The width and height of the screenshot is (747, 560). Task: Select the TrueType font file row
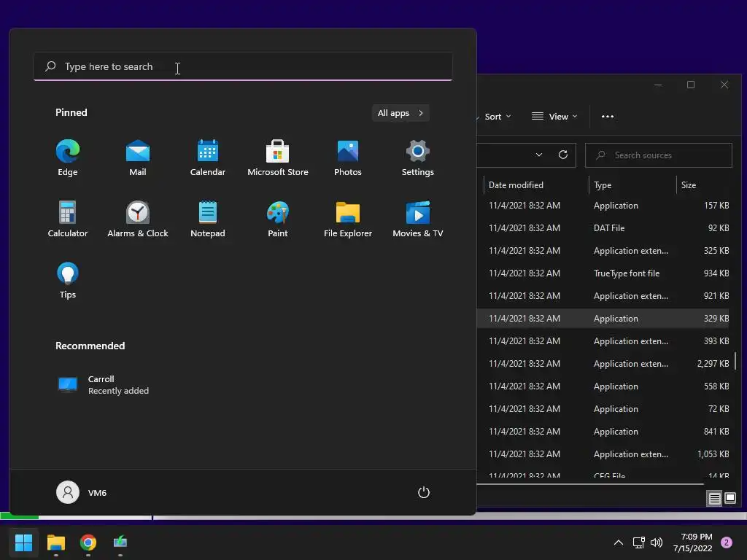pyautogui.click(x=605, y=273)
